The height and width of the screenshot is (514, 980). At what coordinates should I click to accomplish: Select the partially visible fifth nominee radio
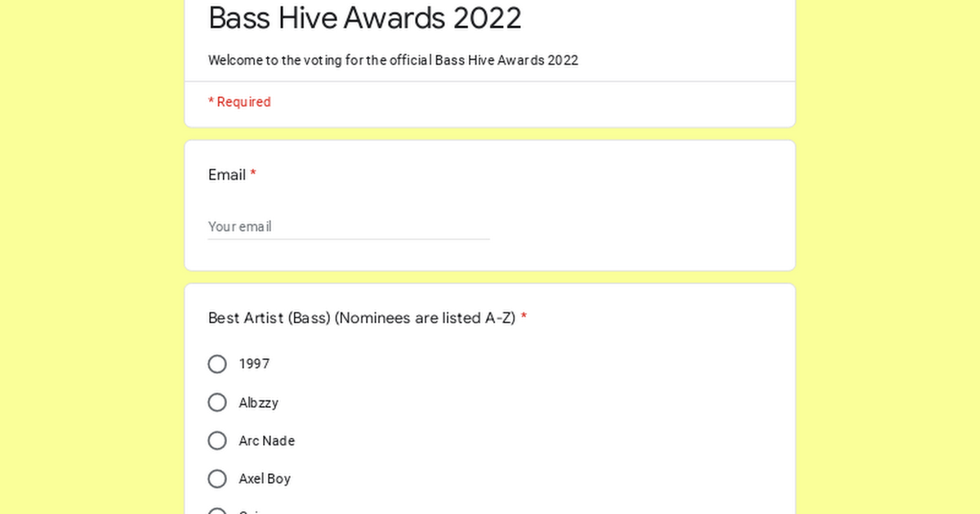(x=217, y=511)
